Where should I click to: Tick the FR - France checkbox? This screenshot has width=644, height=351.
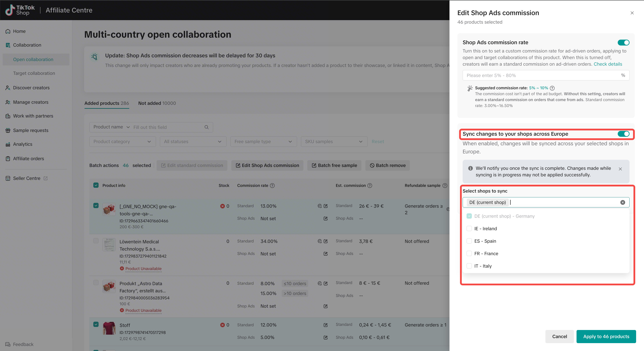point(469,254)
